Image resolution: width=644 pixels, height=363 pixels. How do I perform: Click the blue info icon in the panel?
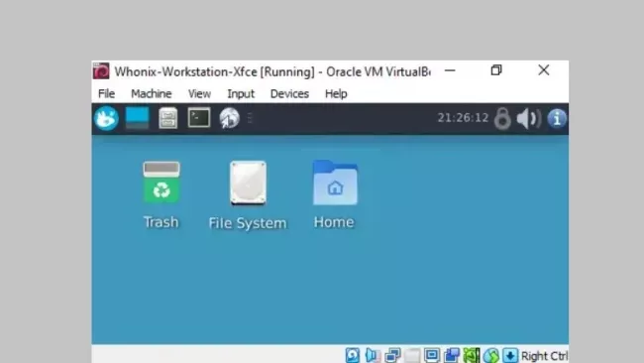tap(557, 119)
